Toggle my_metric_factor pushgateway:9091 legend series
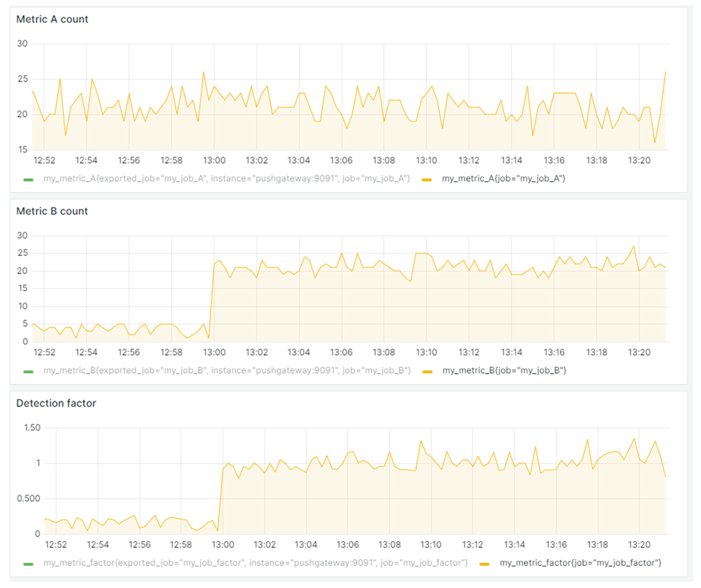This screenshot has width=701, height=588. coord(255,563)
